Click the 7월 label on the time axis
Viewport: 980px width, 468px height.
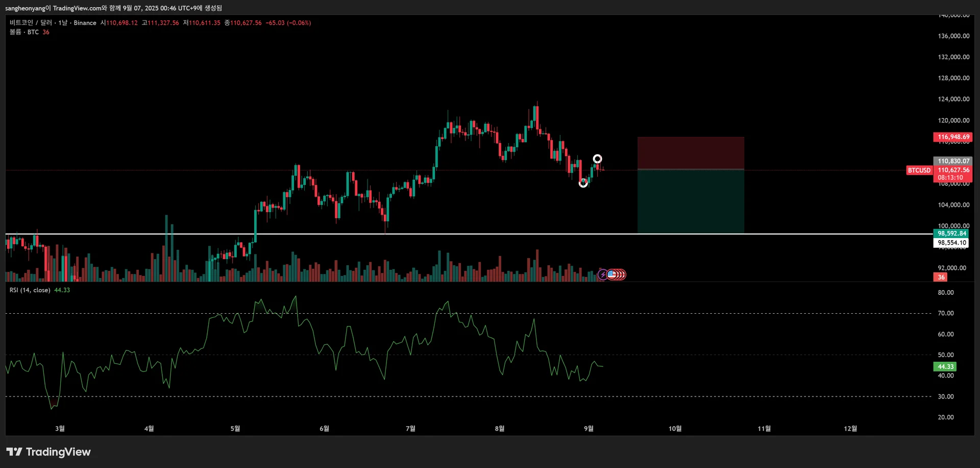(x=410, y=428)
